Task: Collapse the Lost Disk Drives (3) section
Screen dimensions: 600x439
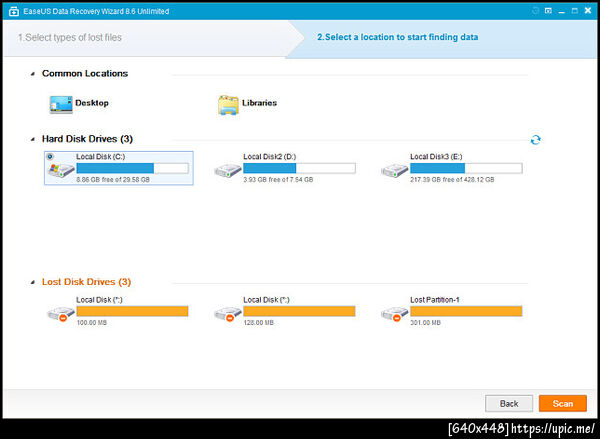Action: (33, 282)
